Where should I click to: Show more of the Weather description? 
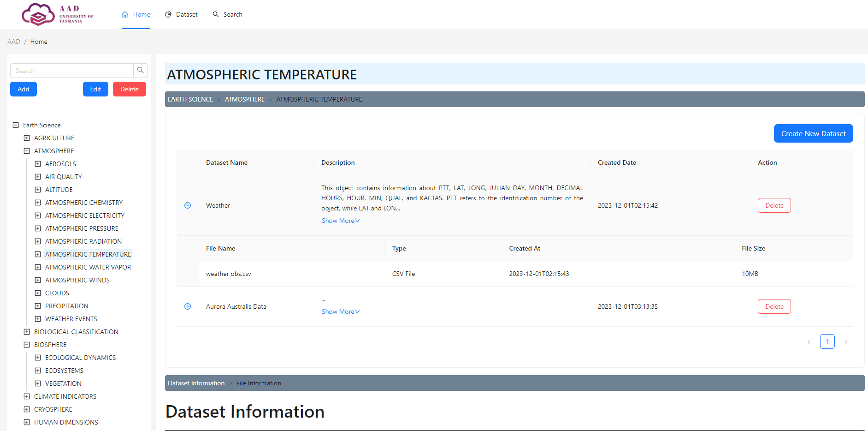[340, 221]
